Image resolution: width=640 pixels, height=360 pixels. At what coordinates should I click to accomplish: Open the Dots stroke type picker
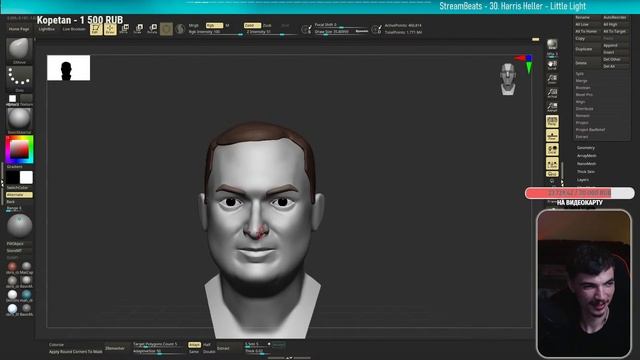(x=19, y=78)
